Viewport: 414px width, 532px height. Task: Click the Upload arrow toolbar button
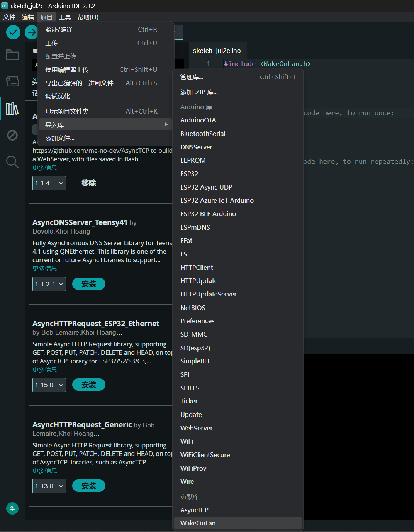coord(31,32)
